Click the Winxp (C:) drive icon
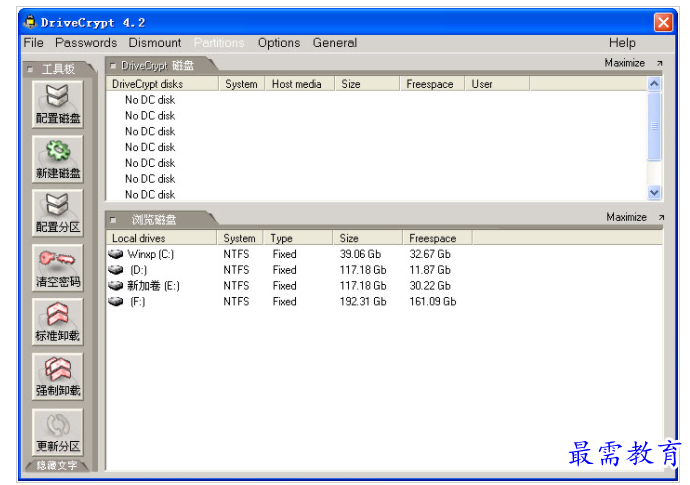The width and height of the screenshot is (690, 485). 116,254
